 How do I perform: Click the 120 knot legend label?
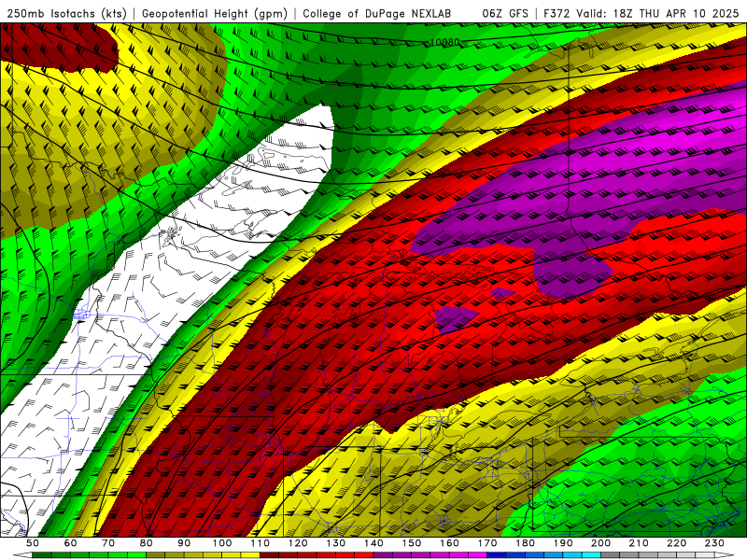[x=298, y=543]
